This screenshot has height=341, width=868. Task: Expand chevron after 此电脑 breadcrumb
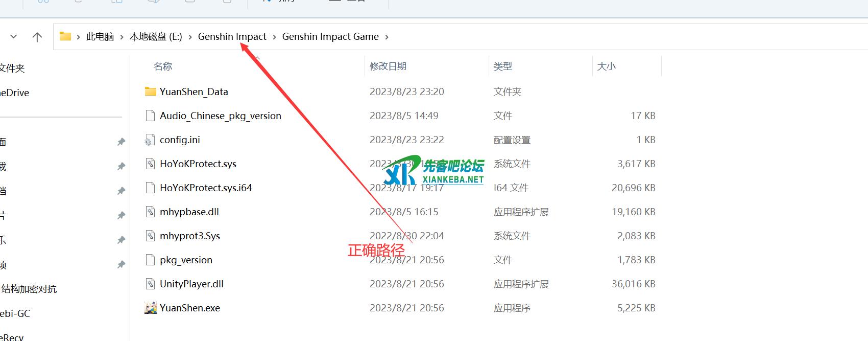click(x=122, y=37)
